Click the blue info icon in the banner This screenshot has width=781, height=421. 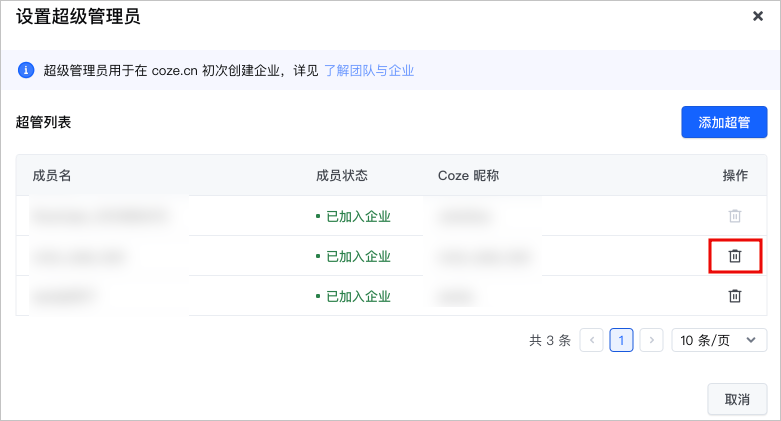(x=26, y=70)
